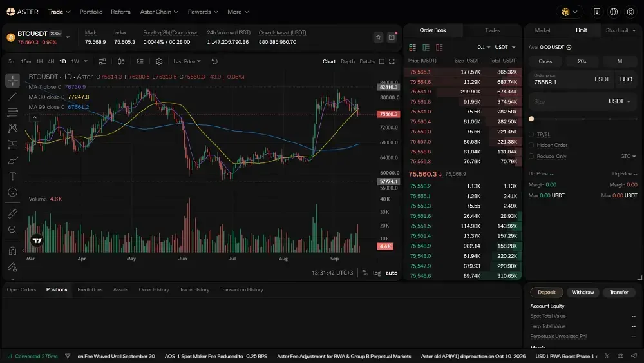Open the forecasting and measurement tools
Image resolution: width=644 pixels, height=363 pixels.
pyautogui.click(x=13, y=144)
